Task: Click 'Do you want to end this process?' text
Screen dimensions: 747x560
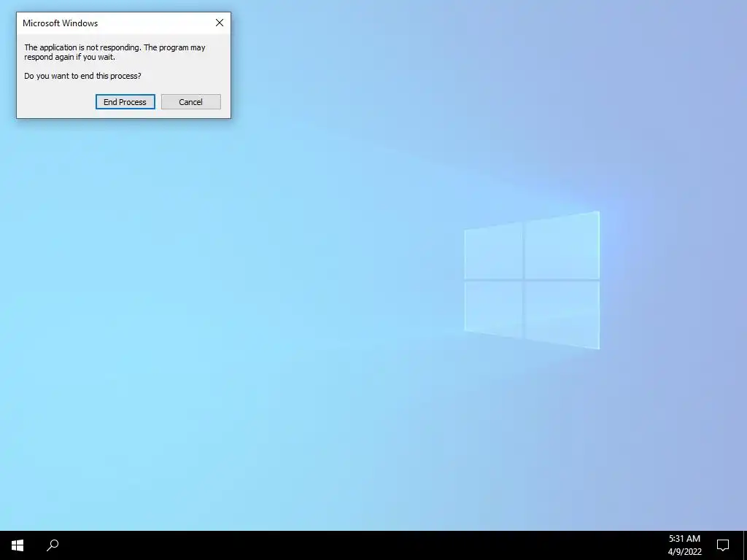Action: [82, 76]
